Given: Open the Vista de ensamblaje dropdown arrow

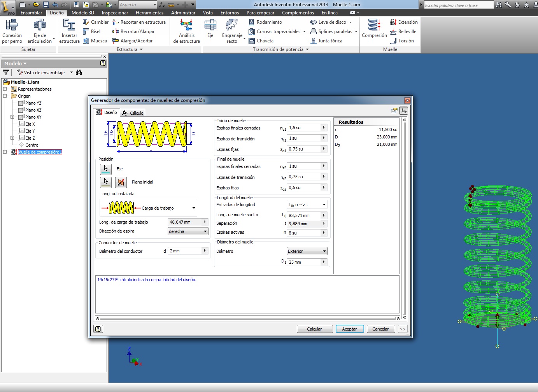Looking at the screenshot, I should point(72,72).
